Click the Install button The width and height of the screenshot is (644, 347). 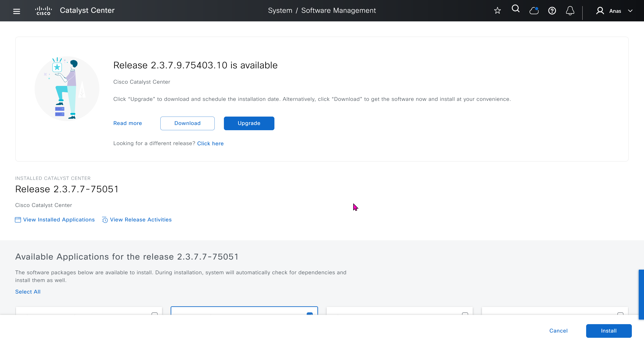pyautogui.click(x=609, y=330)
